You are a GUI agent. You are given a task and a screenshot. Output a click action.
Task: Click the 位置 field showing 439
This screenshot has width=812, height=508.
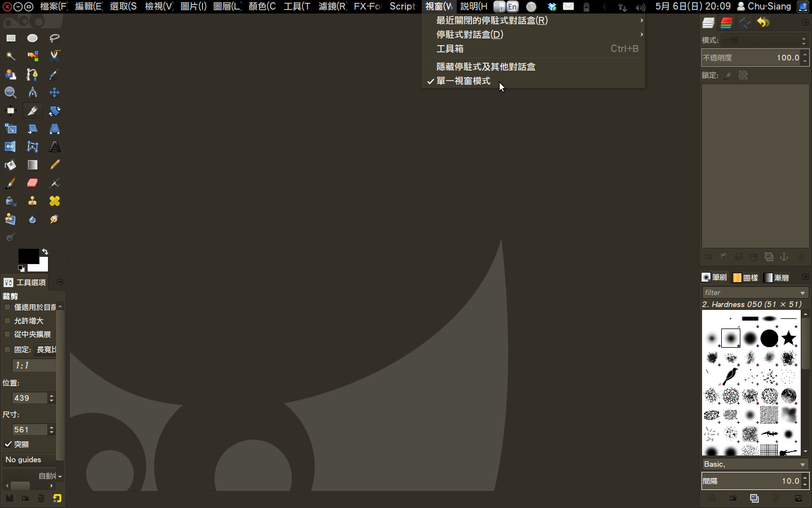click(29, 398)
